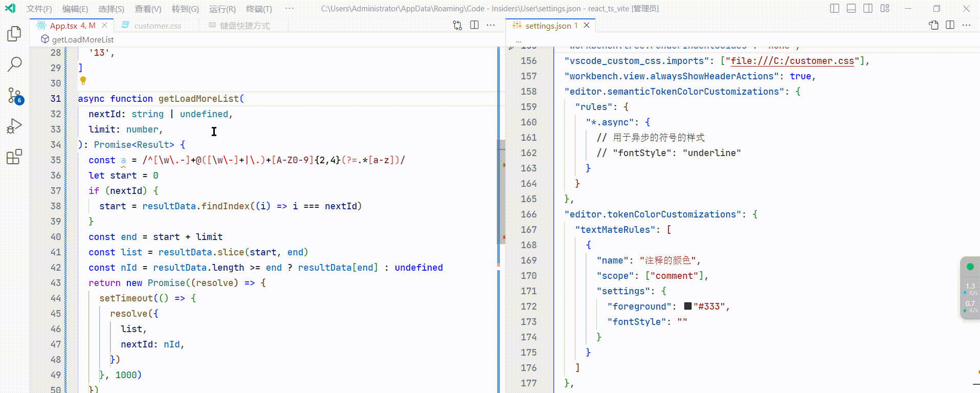Image resolution: width=980 pixels, height=393 pixels.
Task: Open the 终端(T) menu
Action: click(259, 9)
